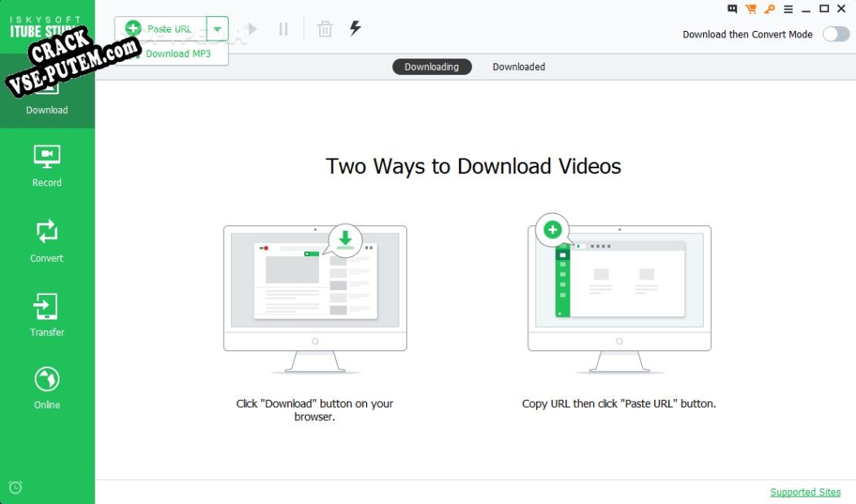
Task: Expand the Paste URL dropdown arrow
Action: (x=217, y=29)
